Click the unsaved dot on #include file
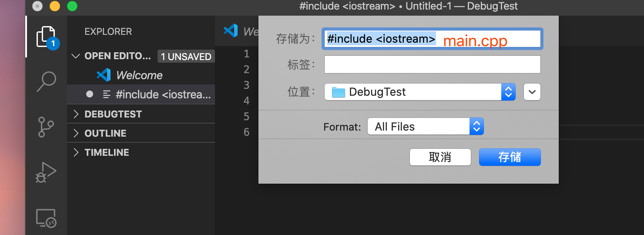Image resolution: width=644 pixels, height=235 pixels. (x=90, y=94)
